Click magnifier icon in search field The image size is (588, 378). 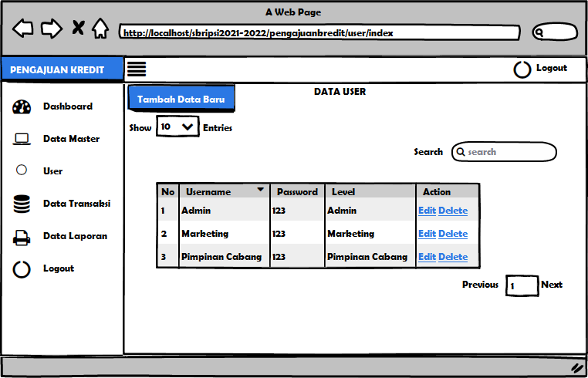(x=461, y=152)
